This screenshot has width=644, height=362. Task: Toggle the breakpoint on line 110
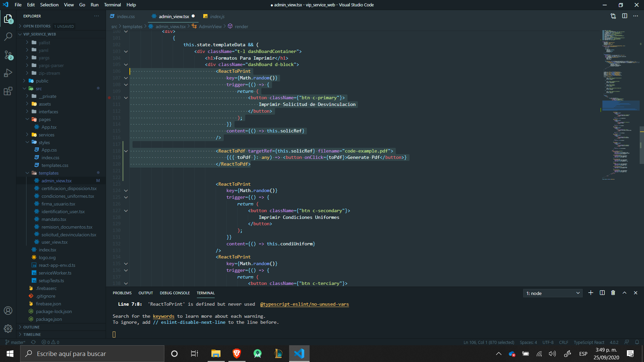(109, 98)
